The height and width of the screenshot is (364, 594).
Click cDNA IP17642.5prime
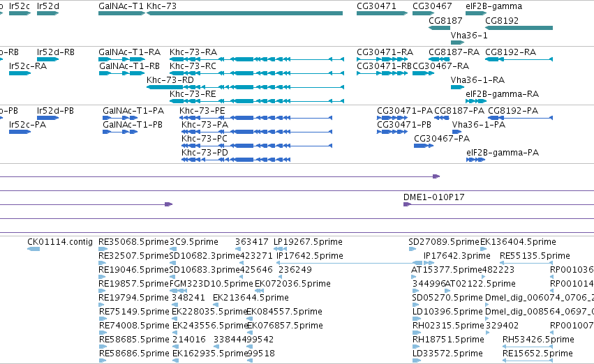click(349, 263)
